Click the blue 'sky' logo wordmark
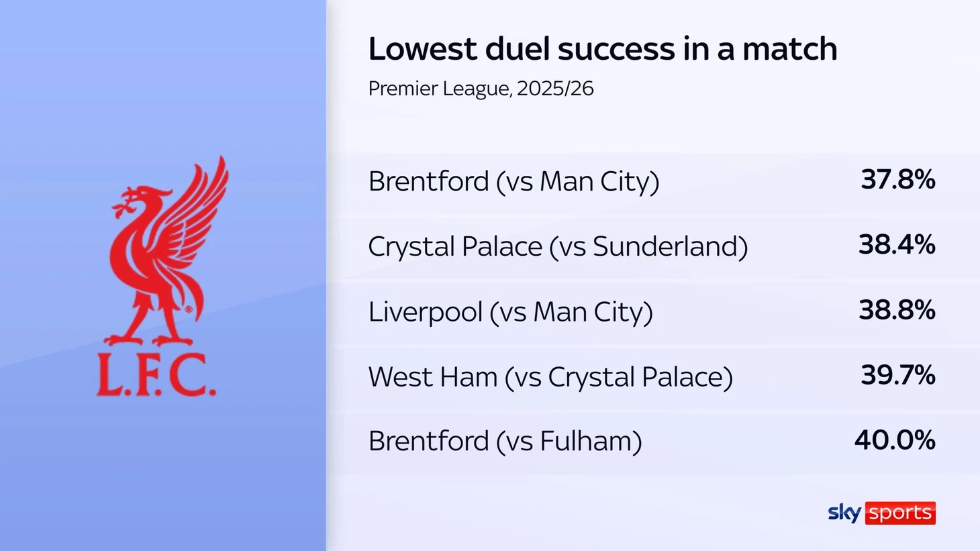 [844, 513]
